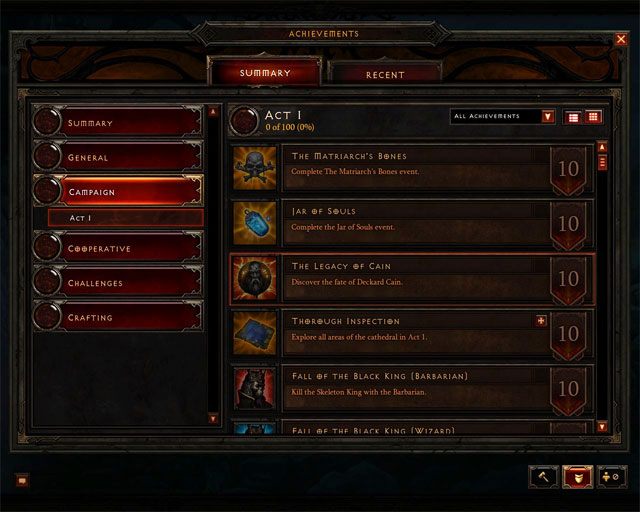Click achievement list scroll down arrow

602,427
